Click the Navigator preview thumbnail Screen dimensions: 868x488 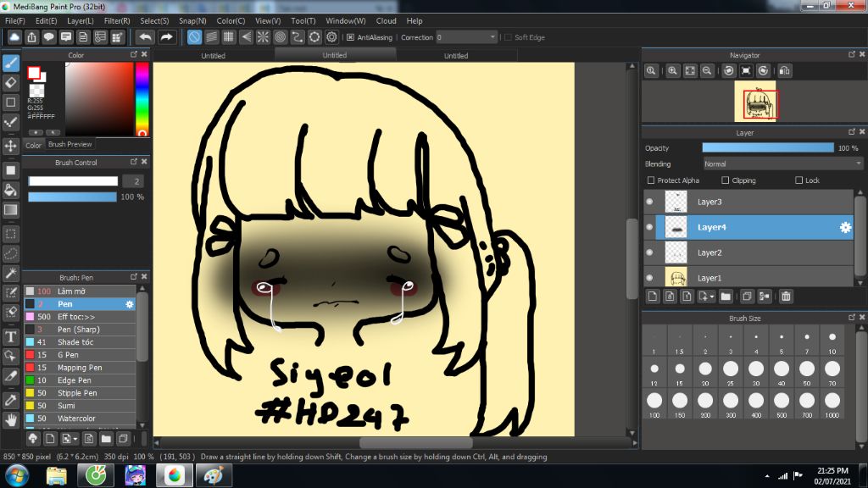(755, 102)
